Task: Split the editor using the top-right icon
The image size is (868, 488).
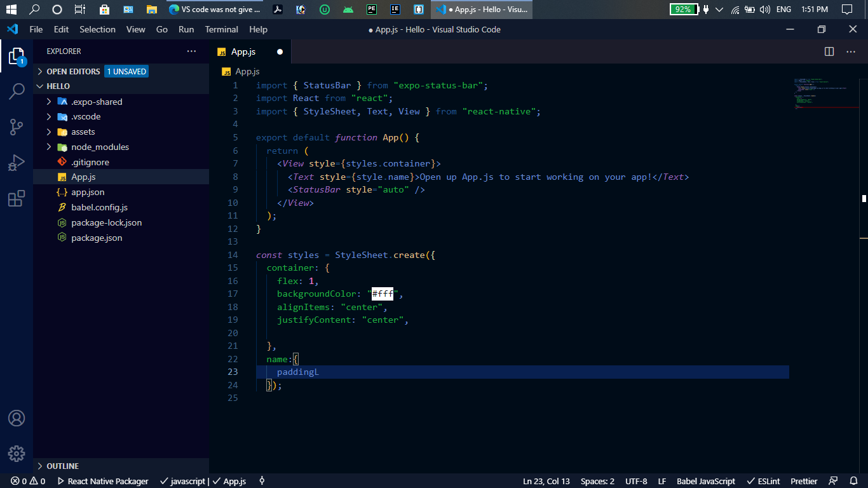Action: click(x=829, y=51)
